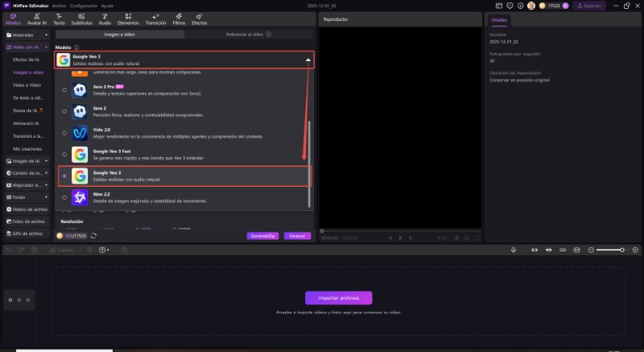This screenshot has height=352, width=644.
Task: Open the Filtros panel
Action: point(179,19)
